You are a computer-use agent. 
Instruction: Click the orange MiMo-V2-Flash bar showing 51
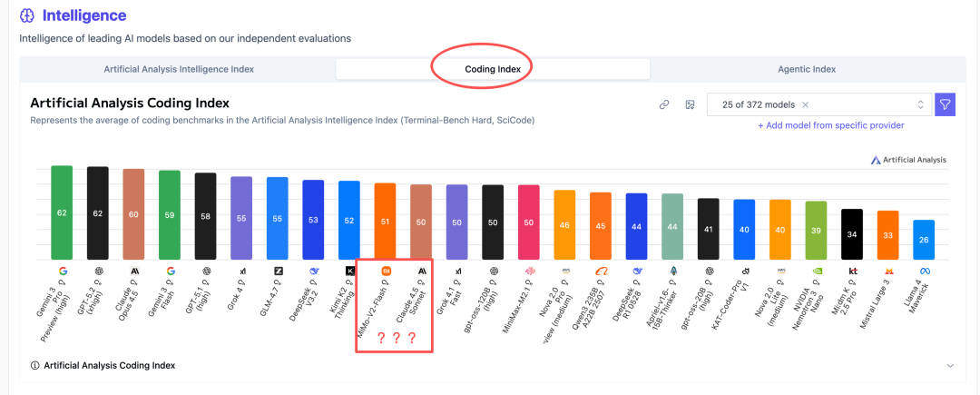[x=386, y=221]
